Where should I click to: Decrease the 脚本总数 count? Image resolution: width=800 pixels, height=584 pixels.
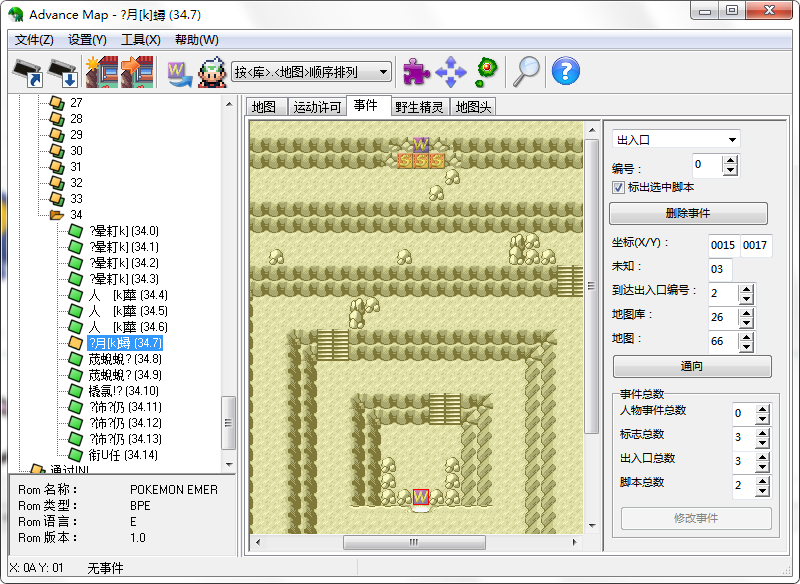point(762,491)
